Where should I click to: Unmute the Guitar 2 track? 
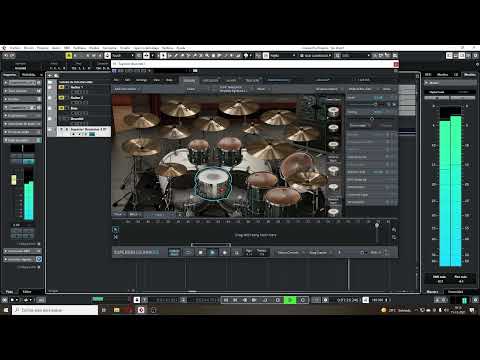click(61, 98)
